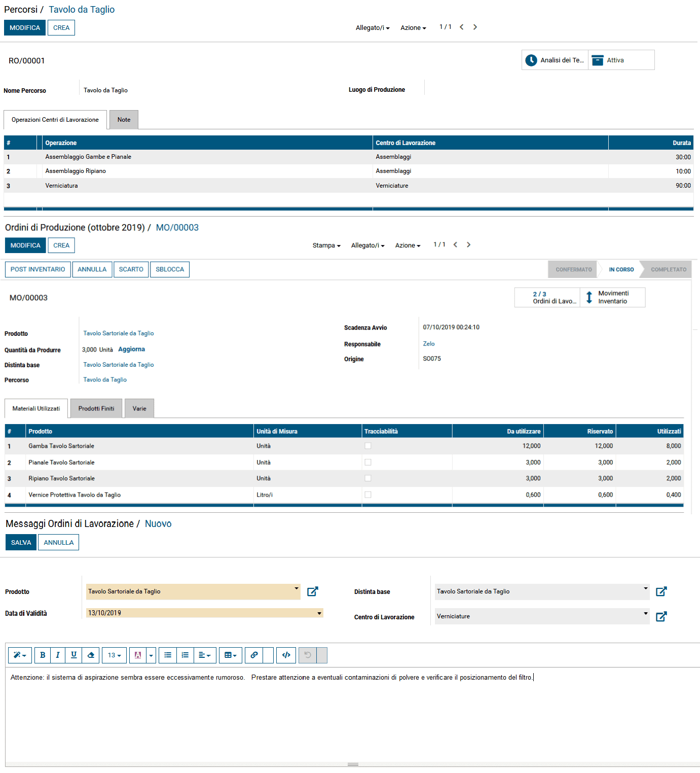This screenshot has width=700, height=773.
Task: Insert an ordered numbered list
Action: [185, 655]
